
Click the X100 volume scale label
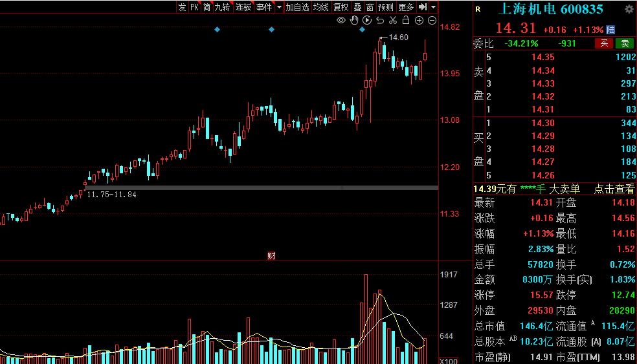pos(448,361)
